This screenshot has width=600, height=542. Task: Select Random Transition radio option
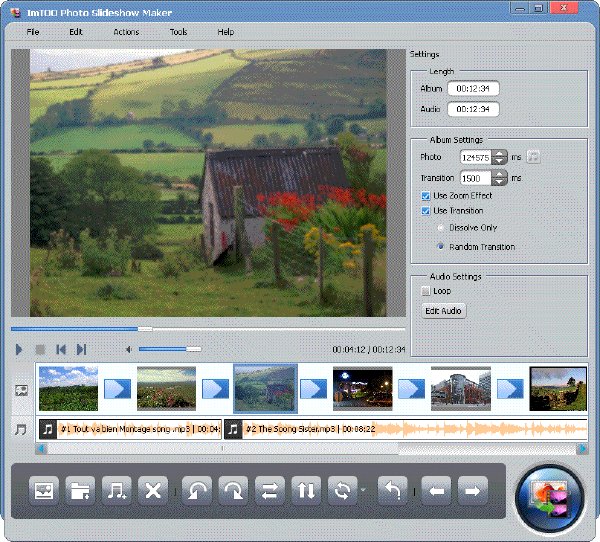pyautogui.click(x=441, y=247)
